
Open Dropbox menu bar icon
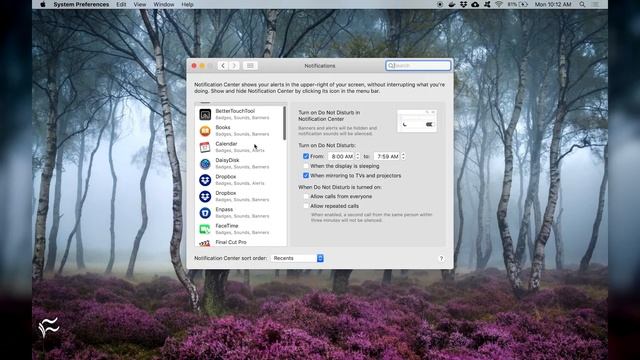(464, 4)
